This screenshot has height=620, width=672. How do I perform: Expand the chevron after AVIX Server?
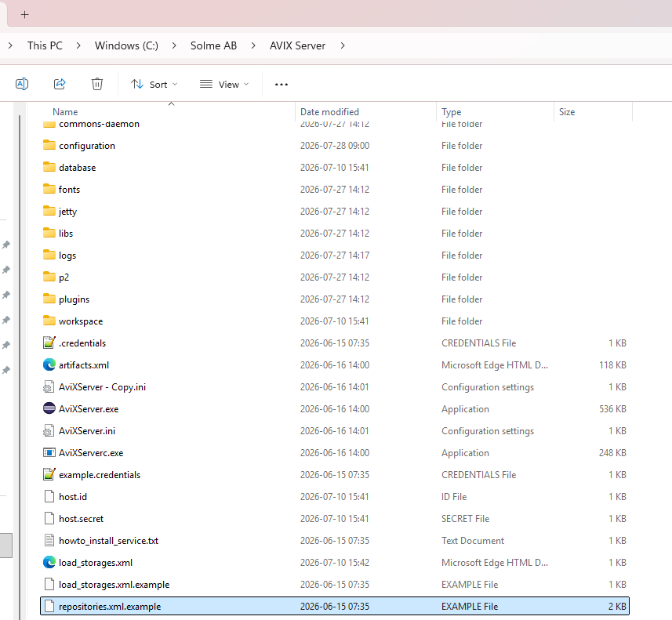343,45
